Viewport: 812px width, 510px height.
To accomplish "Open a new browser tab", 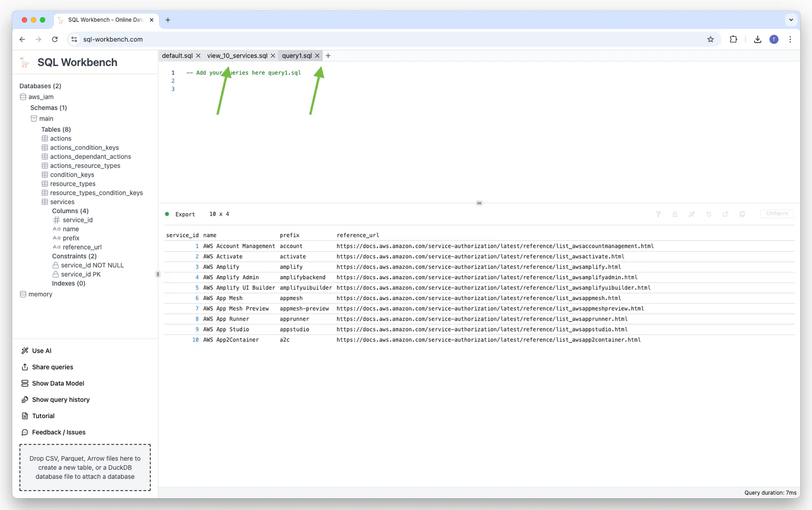I will [x=168, y=20].
